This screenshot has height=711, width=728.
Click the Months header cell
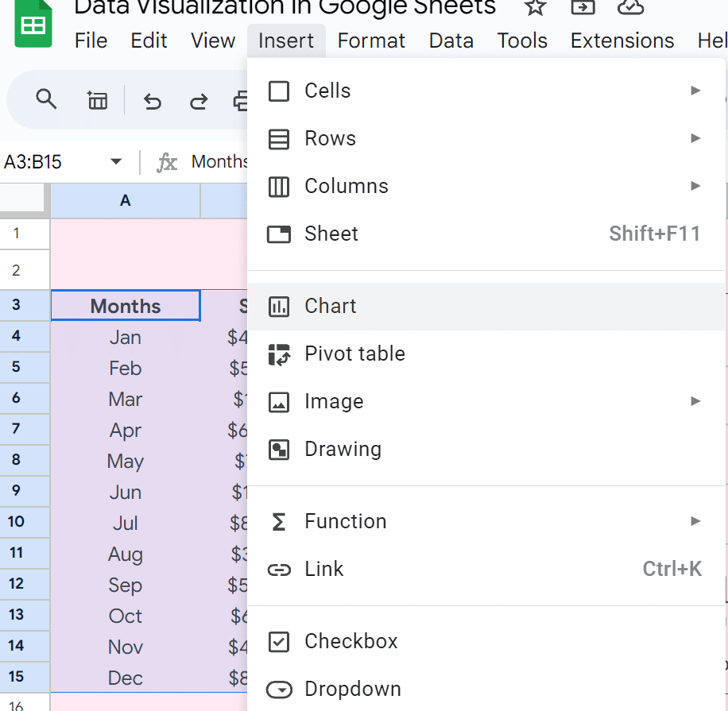pyautogui.click(x=126, y=305)
